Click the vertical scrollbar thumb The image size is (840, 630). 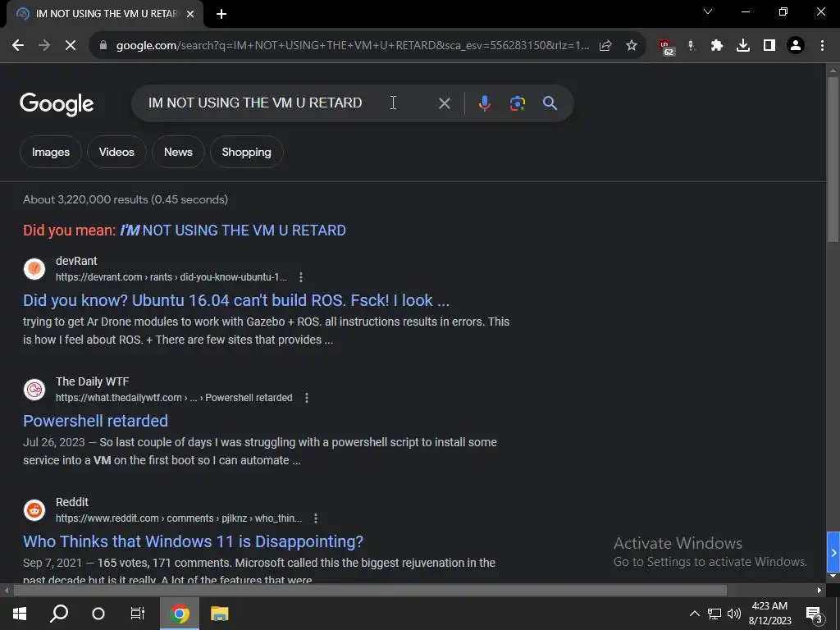(x=833, y=159)
